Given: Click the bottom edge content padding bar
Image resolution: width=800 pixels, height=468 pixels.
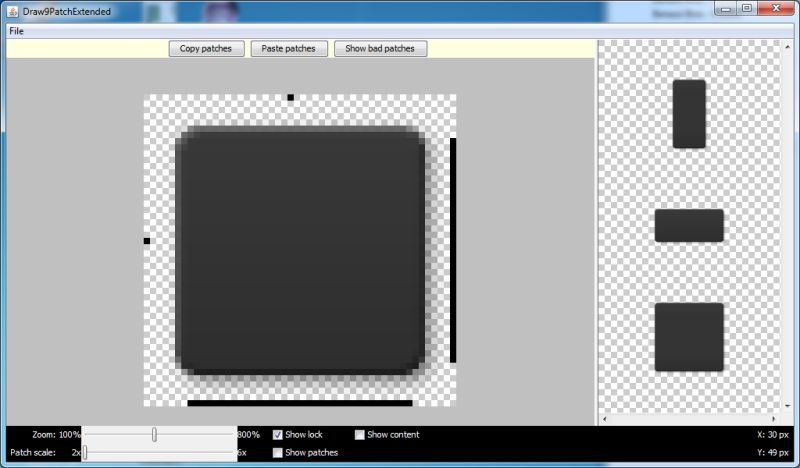Looking at the screenshot, I should point(300,403).
